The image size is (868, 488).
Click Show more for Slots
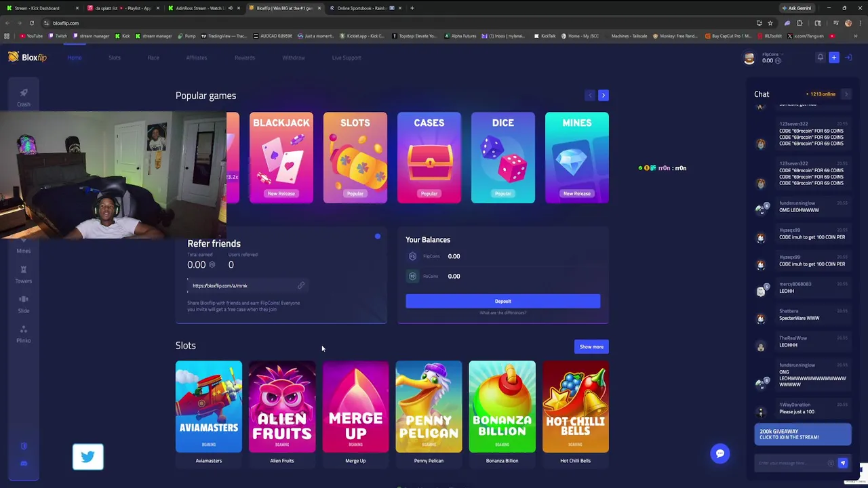pos(591,347)
